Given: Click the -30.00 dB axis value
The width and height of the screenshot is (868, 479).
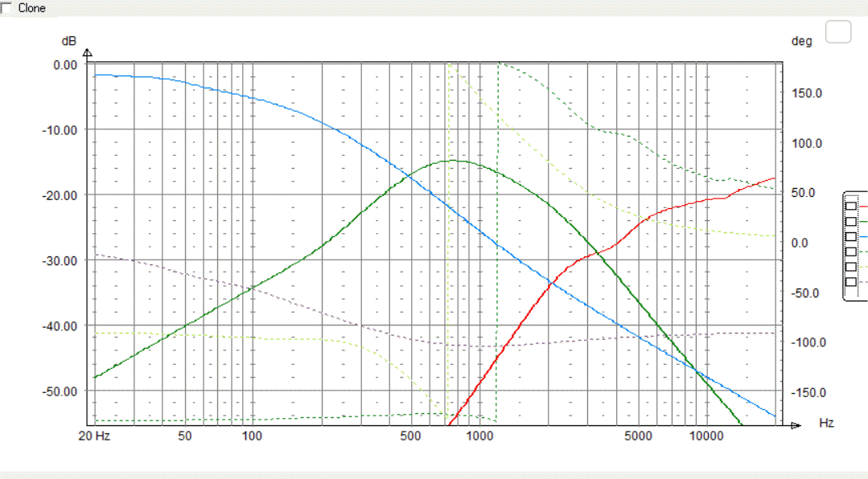Looking at the screenshot, I should [x=60, y=261].
